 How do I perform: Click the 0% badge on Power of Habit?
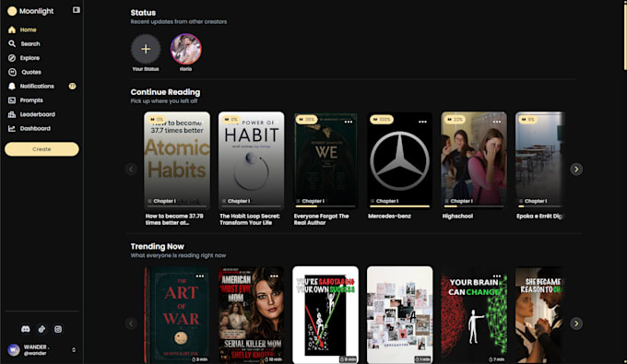pos(231,120)
